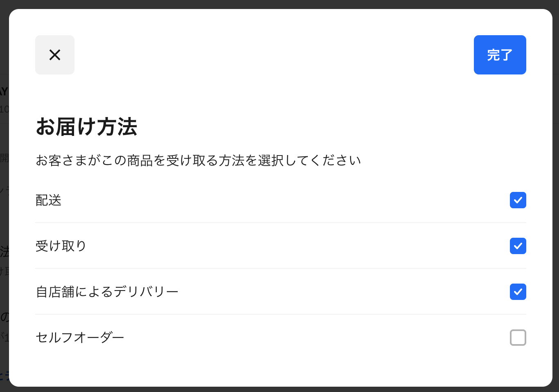The width and height of the screenshot is (559, 392).
Task: Toggle the first fulfillment method checkbox
Action: pos(518,200)
